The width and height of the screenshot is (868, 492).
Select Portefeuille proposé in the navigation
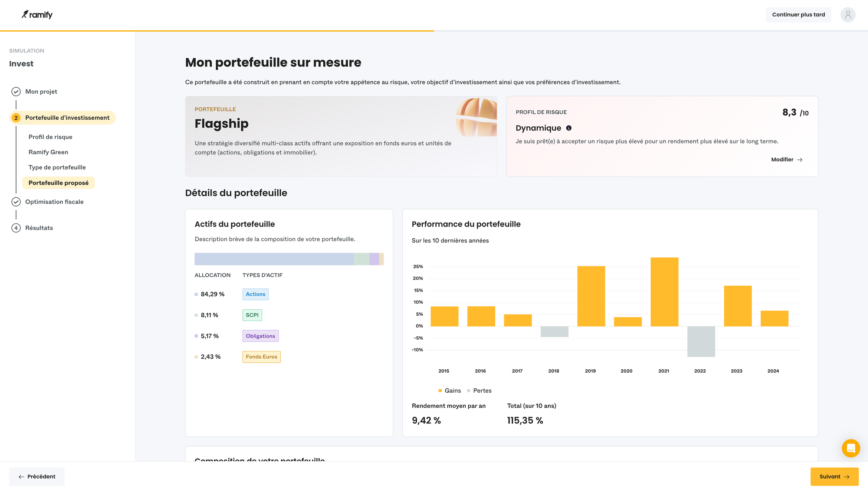[58, 183]
